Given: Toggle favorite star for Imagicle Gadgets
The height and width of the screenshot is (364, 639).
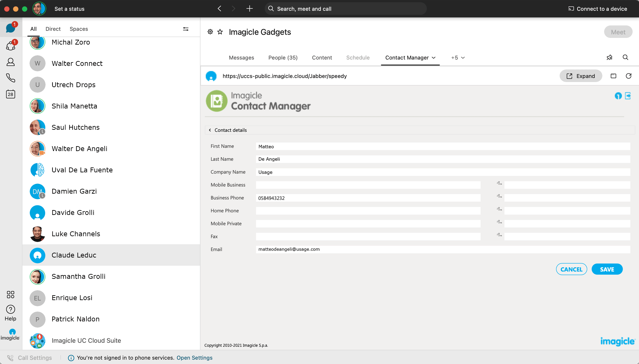Looking at the screenshot, I should click(220, 32).
